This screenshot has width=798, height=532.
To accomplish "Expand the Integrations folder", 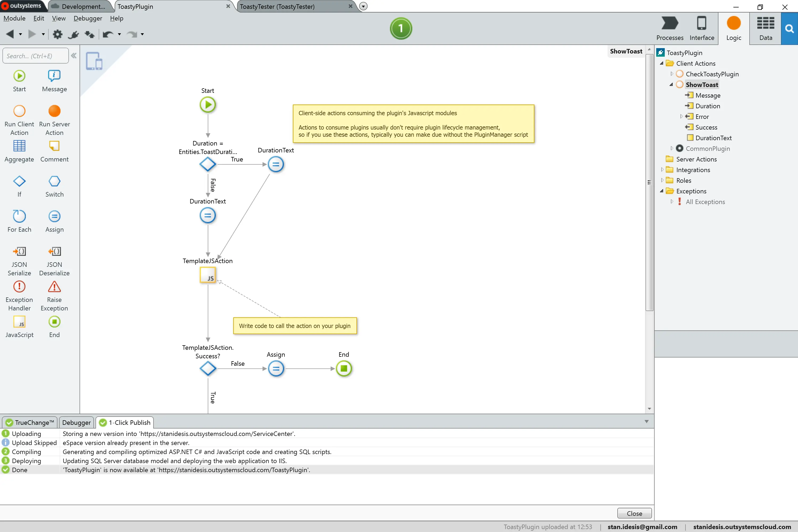I will click(x=662, y=170).
